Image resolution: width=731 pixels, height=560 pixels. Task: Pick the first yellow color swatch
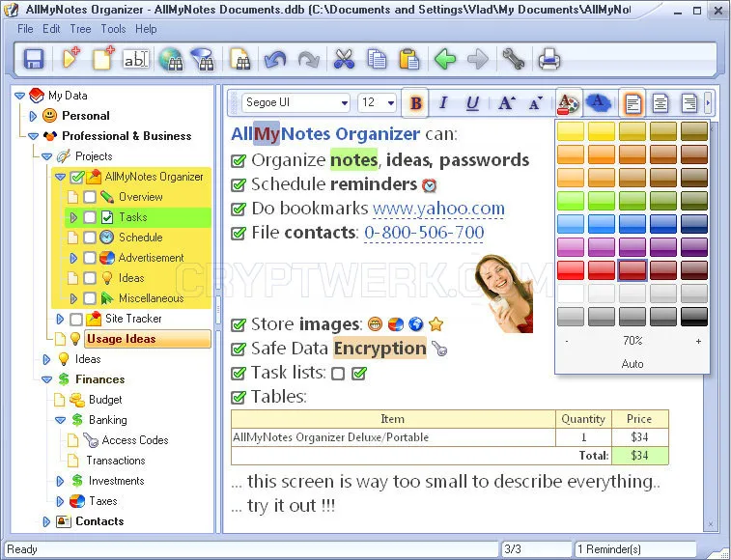570,131
